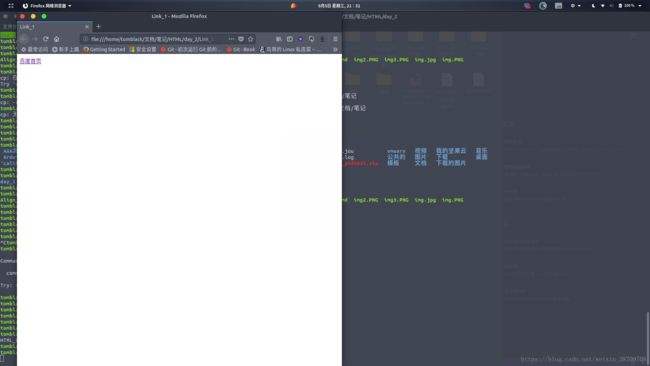Open the input method indicator dropdown in tray
650x366 pixels.
[575, 6]
